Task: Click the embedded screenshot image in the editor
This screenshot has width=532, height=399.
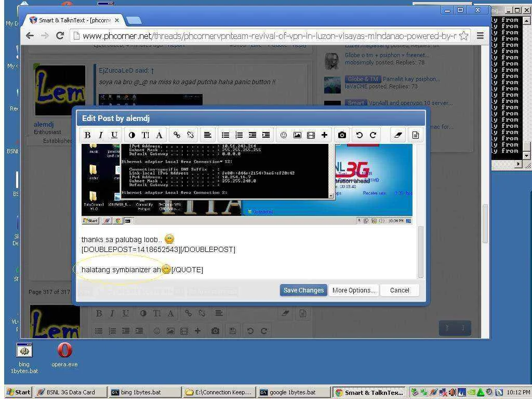Action: click(x=247, y=184)
